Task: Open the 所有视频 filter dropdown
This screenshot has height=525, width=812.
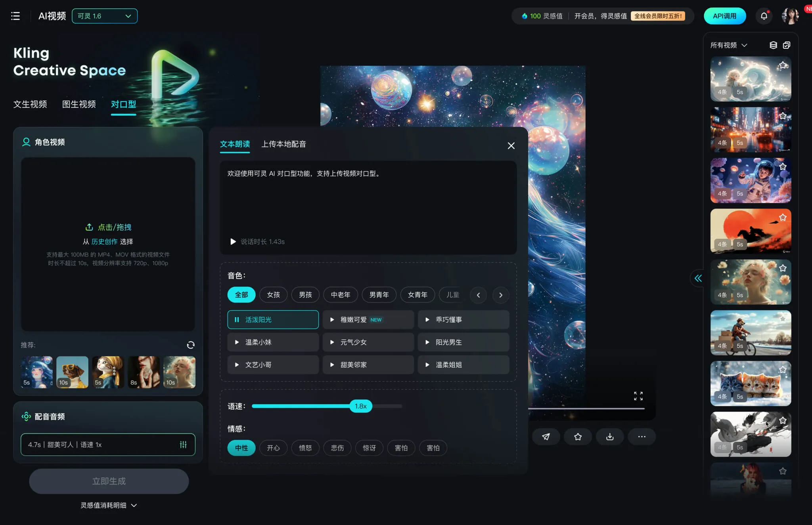Action: coord(729,45)
